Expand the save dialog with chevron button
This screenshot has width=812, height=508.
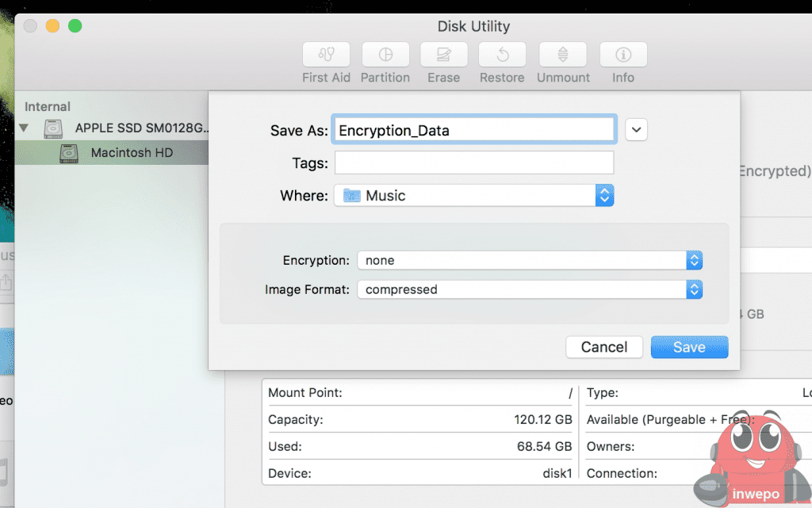pyautogui.click(x=636, y=130)
